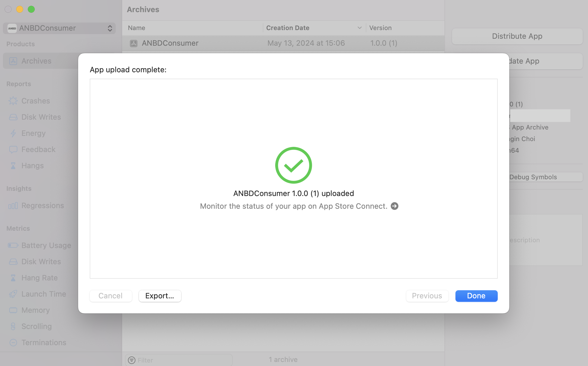
Task: Click the Energy lightning bolt icon
Action: click(x=13, y=133)
